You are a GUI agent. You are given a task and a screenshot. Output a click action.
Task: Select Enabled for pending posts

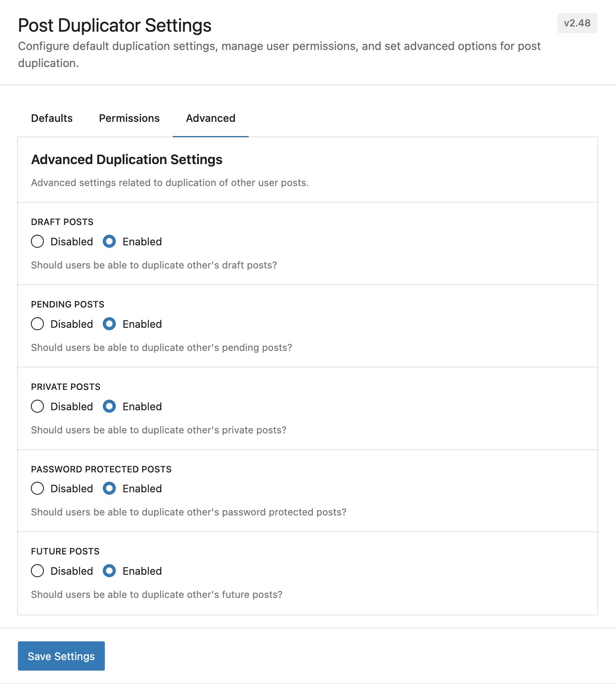tap(109, 324)
